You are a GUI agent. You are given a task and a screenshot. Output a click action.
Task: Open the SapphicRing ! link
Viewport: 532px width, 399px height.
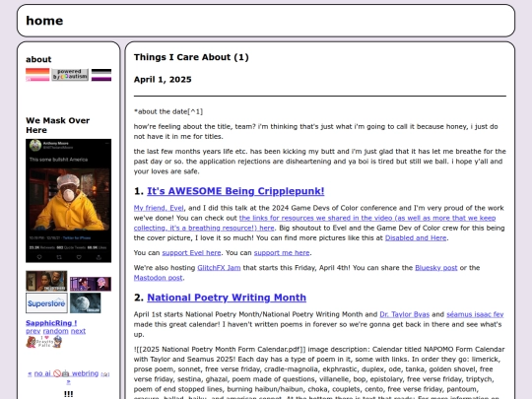[51, 323]
